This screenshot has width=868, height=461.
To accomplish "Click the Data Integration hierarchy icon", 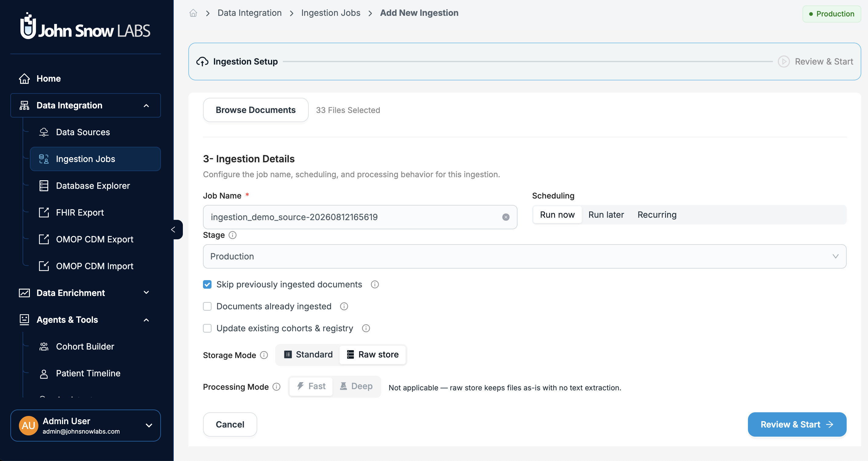I will [24, 105].
